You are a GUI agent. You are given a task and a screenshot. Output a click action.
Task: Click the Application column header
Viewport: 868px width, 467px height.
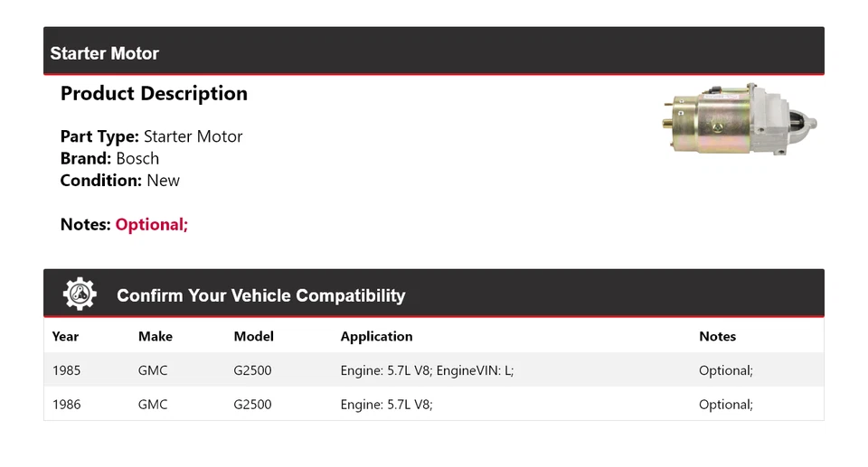tap(376, 336)
